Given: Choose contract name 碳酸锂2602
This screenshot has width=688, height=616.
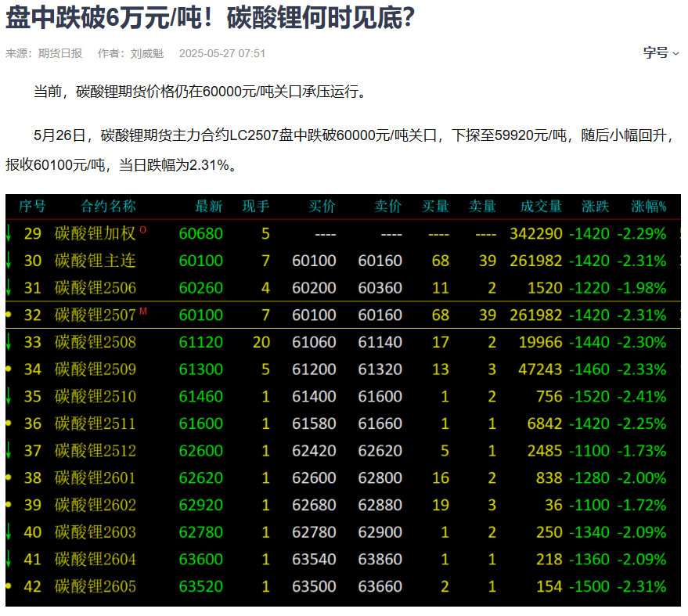Looking at the screenshot, I should point(95,505).
